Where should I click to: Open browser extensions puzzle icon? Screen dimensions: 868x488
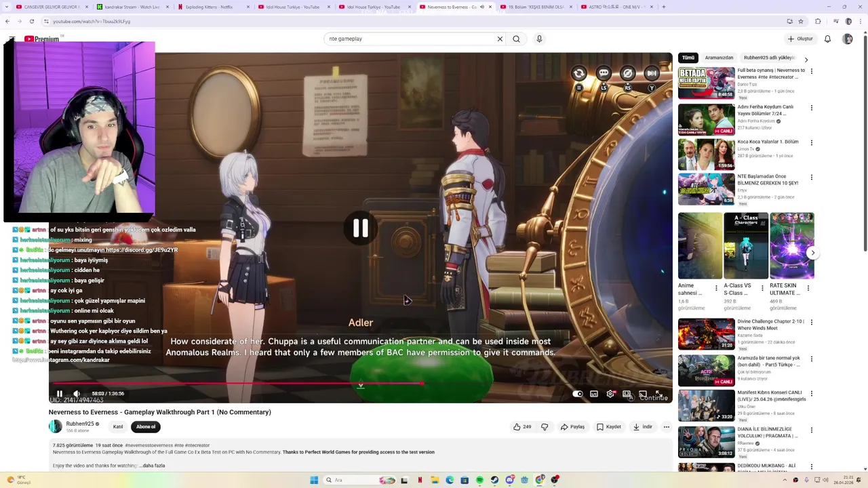tap(818, 21)
